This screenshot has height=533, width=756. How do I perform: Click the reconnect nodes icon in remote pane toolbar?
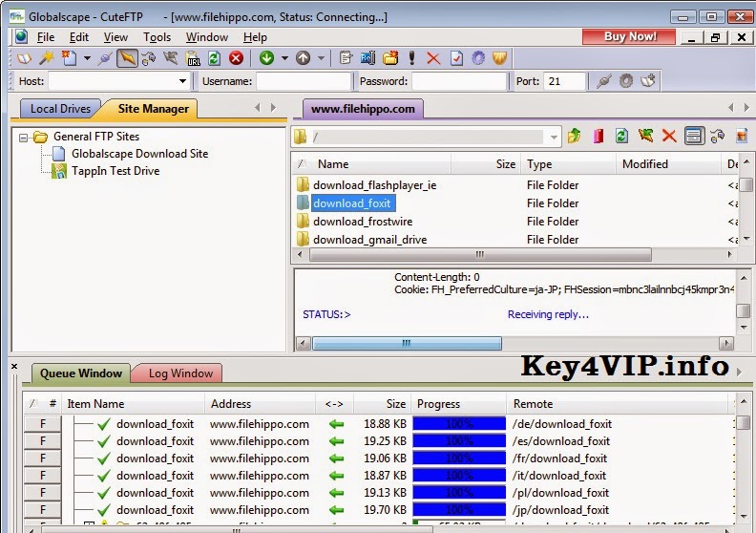718,136
